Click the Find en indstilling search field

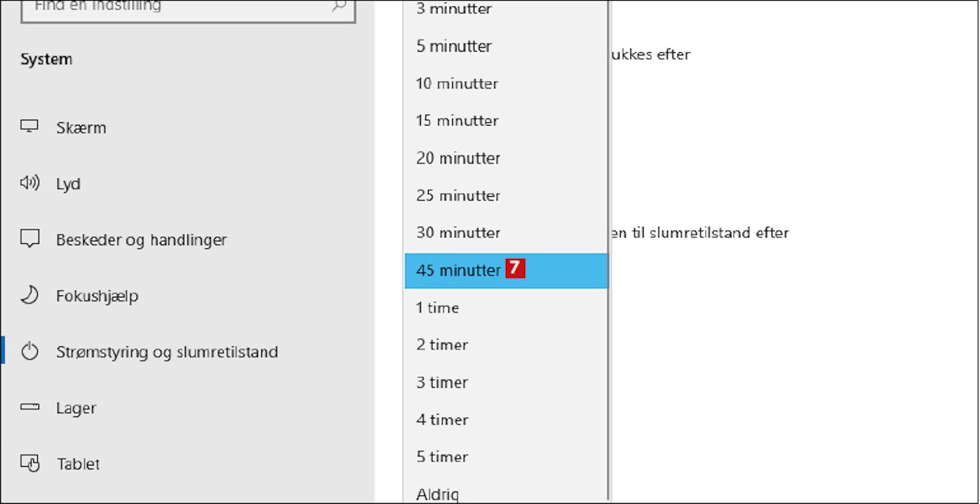188,8
